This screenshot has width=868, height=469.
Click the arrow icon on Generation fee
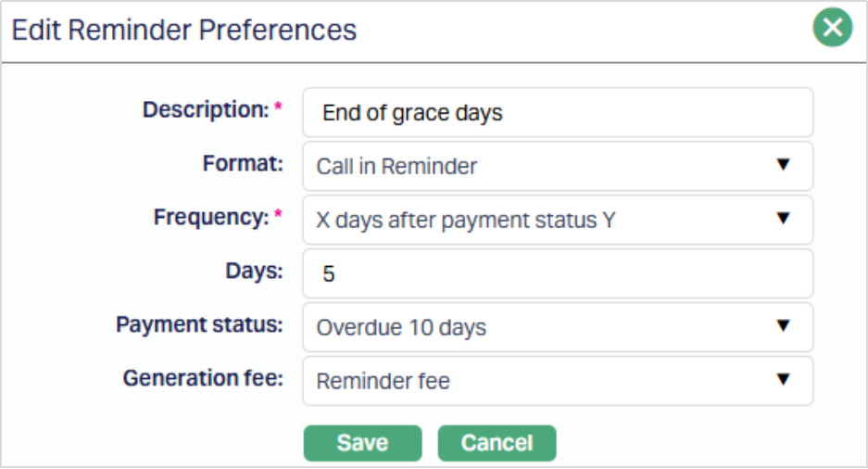tap(783, 380)
